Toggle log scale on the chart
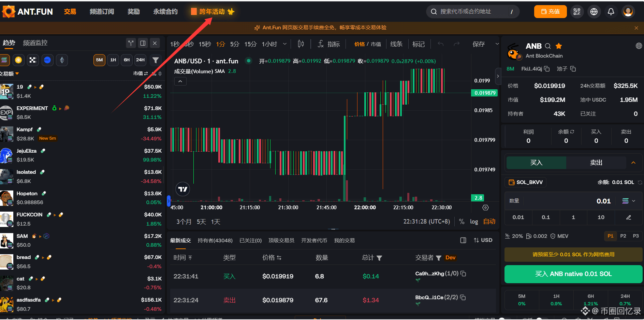 click(474, 222)
